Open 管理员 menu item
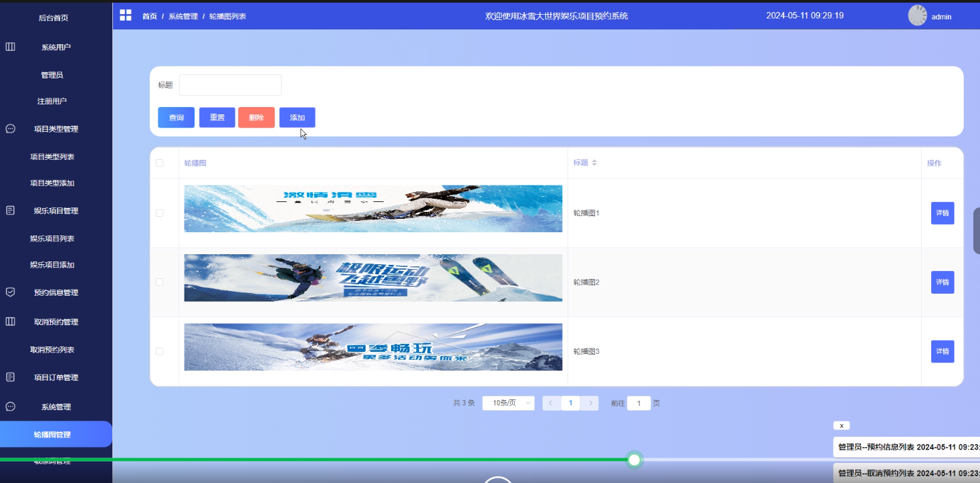 pyautogui.click(x=52, y=75)
